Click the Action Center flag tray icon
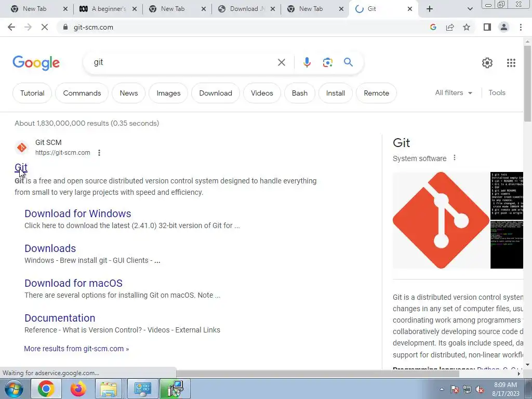Screen dimensions: 532x399 coord(454,390)
